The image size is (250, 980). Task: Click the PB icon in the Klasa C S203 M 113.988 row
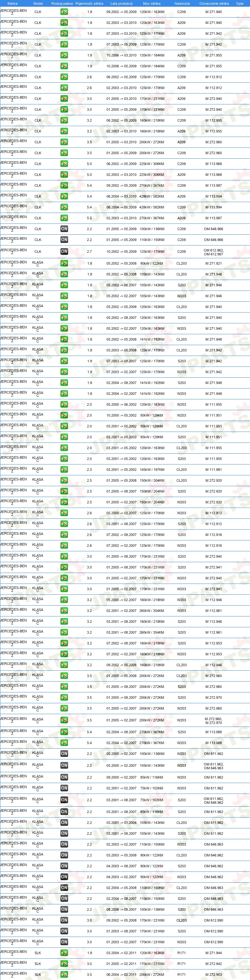(x=64, y=732)
